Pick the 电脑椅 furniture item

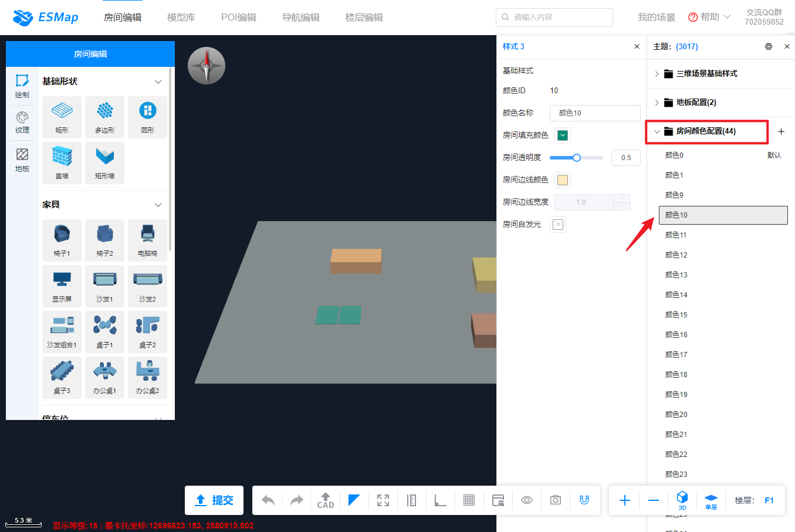tap(147, 240)
